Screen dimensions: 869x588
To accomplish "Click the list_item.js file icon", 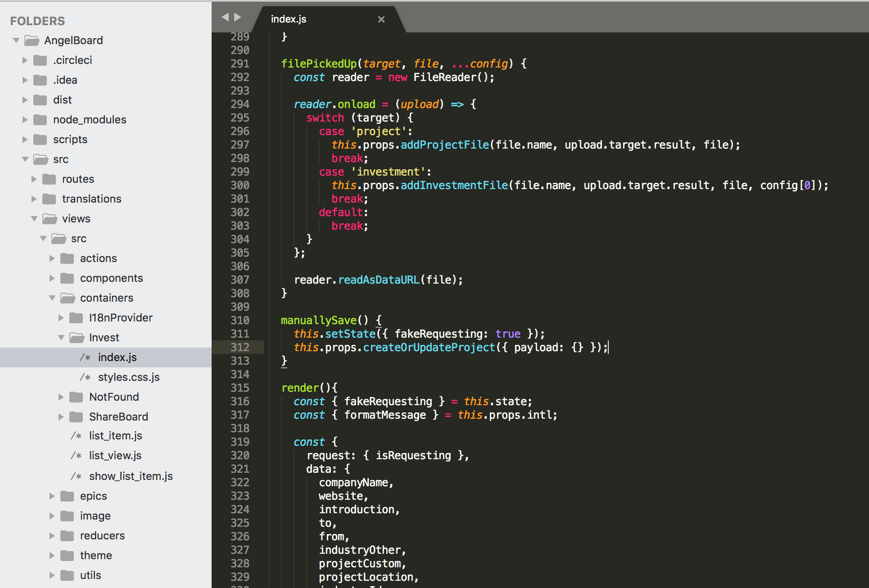I will (76, 436).
